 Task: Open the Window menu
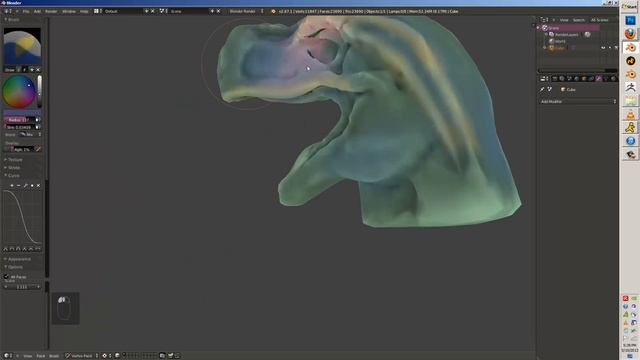[x=69, y=11]
